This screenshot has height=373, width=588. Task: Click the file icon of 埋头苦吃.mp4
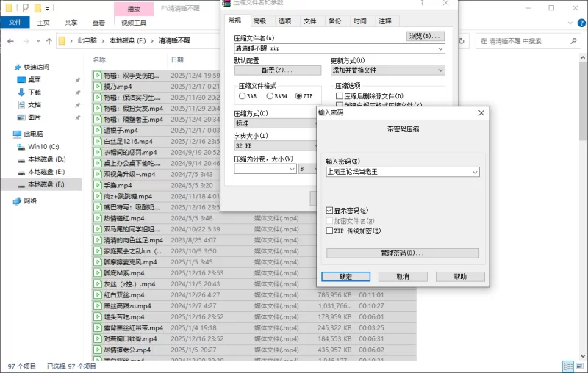(x=98, y=316)
